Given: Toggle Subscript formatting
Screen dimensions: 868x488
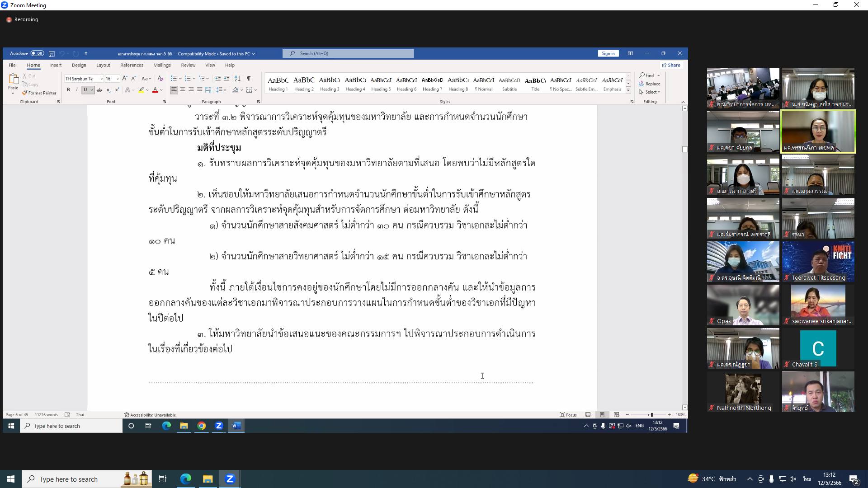Looking at the screenshot, I should [108, 90].
